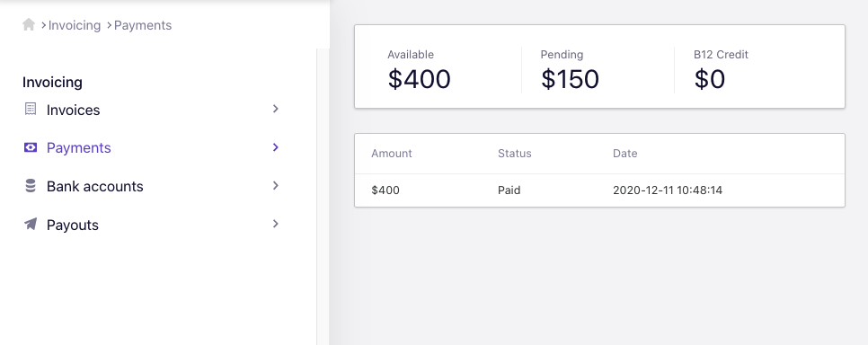Click the Invoices document icon
Viewport: 868px width, 345px height.
31,109
